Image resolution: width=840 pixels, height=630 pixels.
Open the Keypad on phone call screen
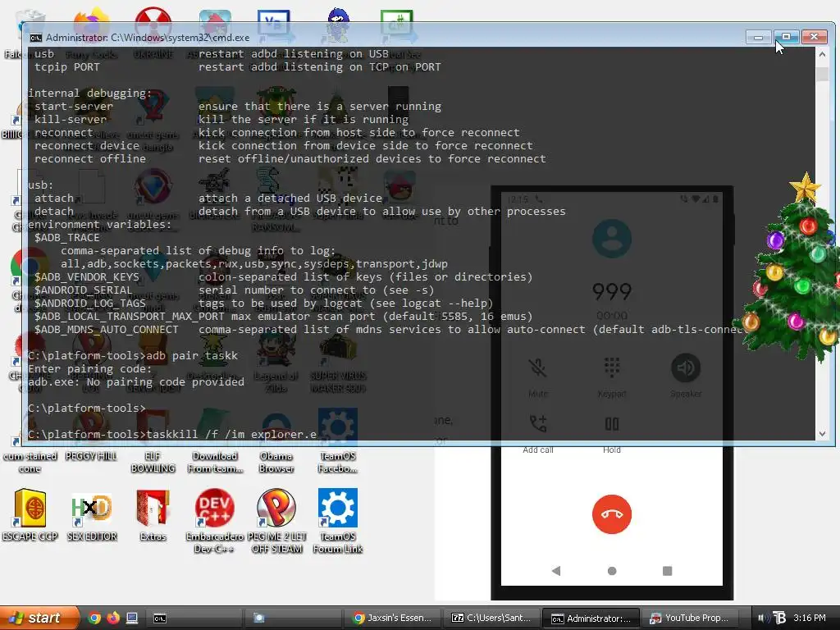611,368
